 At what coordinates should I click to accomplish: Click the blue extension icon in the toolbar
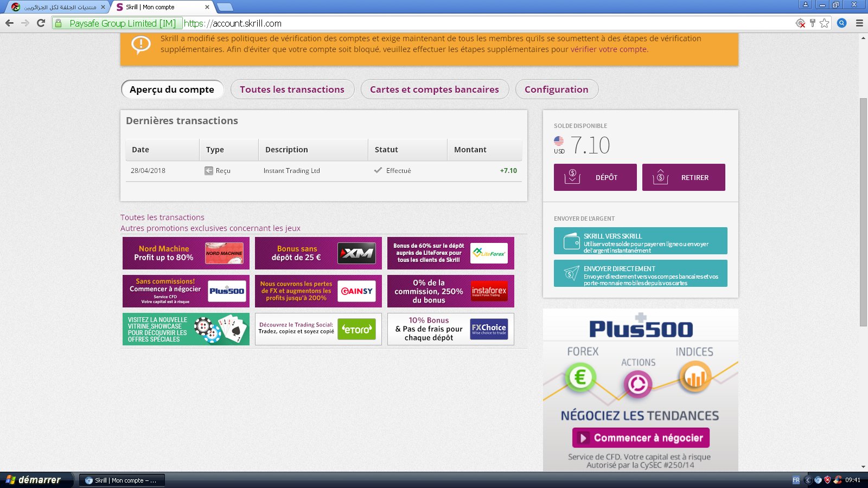point(842,23)
